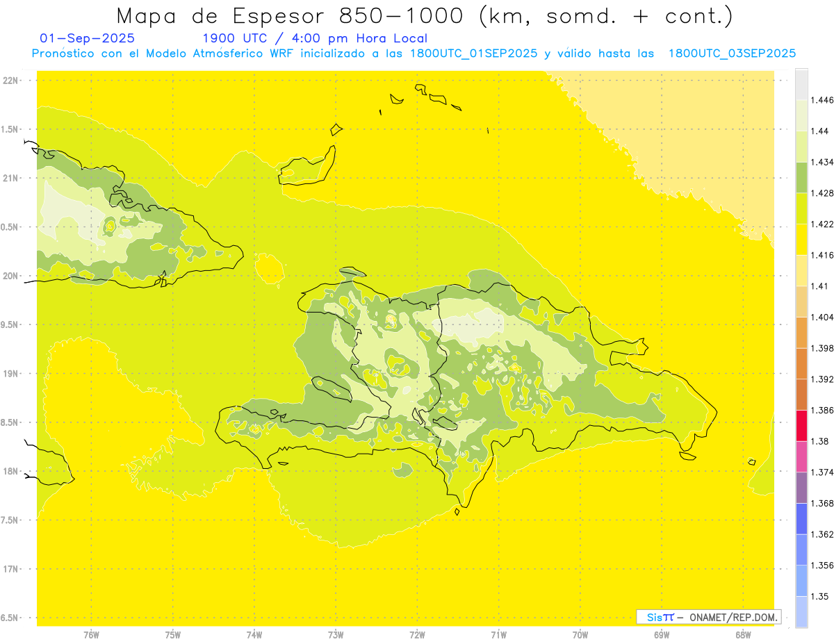The height and width of the screenshot is (644, 834).
Task: Click the 'Pronóstico con el Modelo Atmósferico WRF' line
Action: 414,53
